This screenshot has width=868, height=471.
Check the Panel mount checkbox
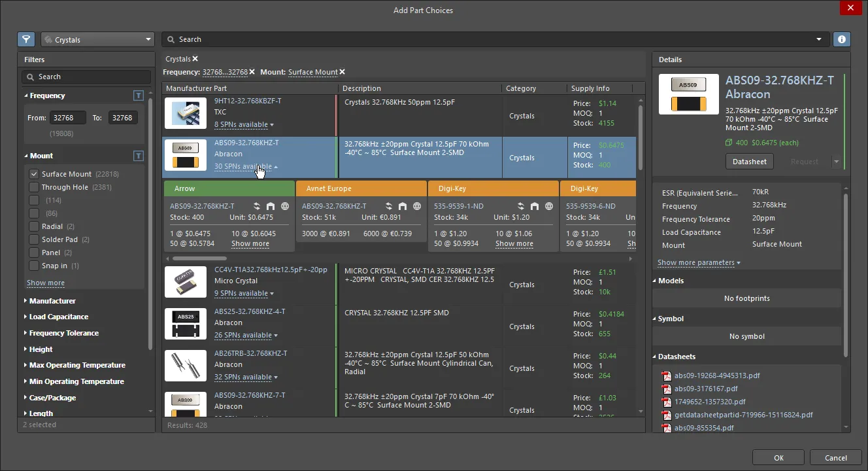34,253
